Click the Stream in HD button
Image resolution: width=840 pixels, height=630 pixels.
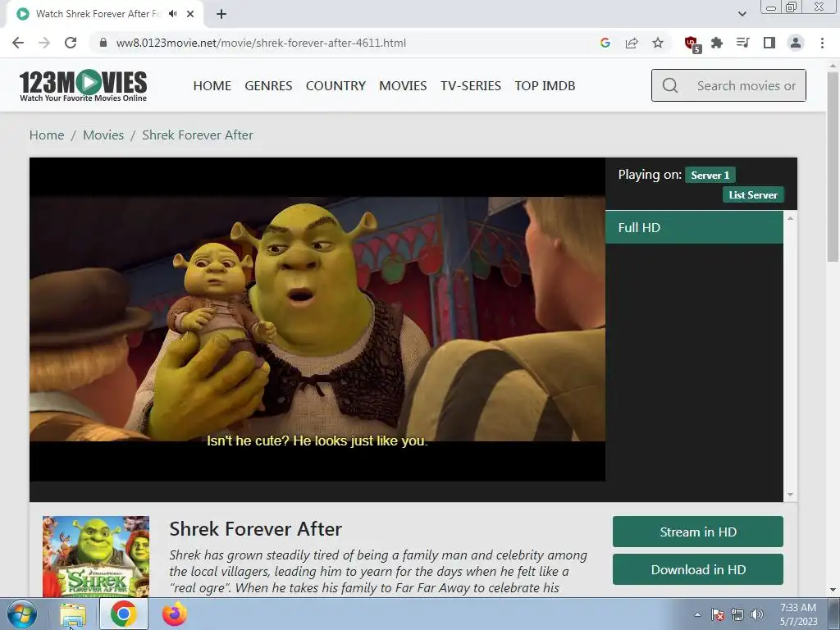[697, 532]
